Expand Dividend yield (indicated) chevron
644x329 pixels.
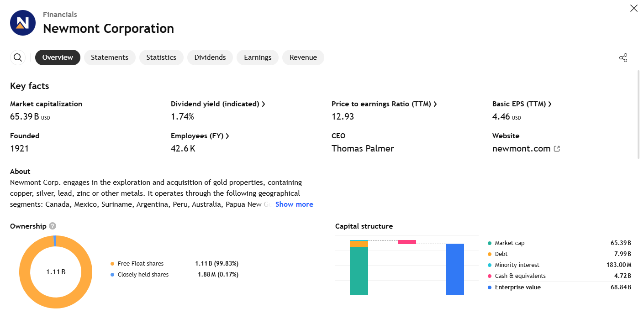point(264,104)
